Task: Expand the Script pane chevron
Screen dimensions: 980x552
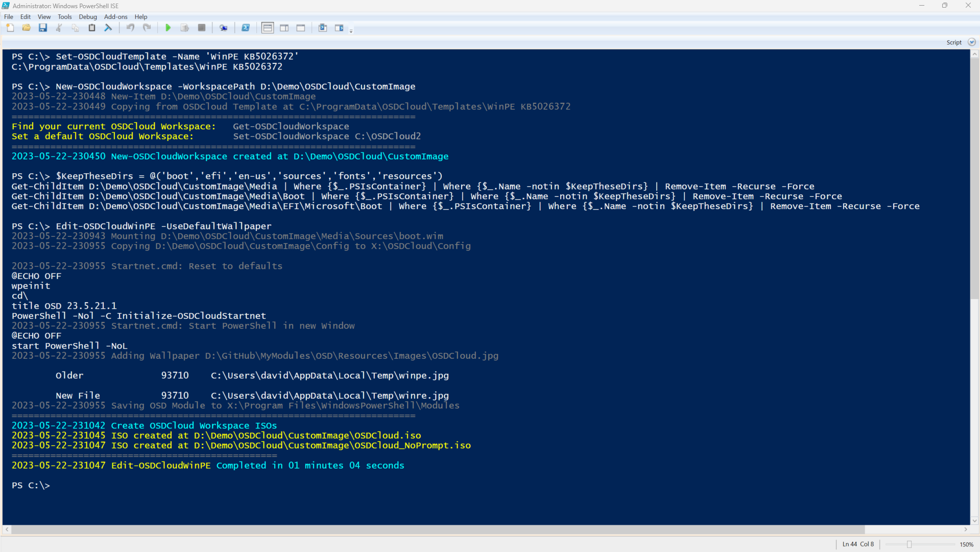Action: [x=972, y=42]
